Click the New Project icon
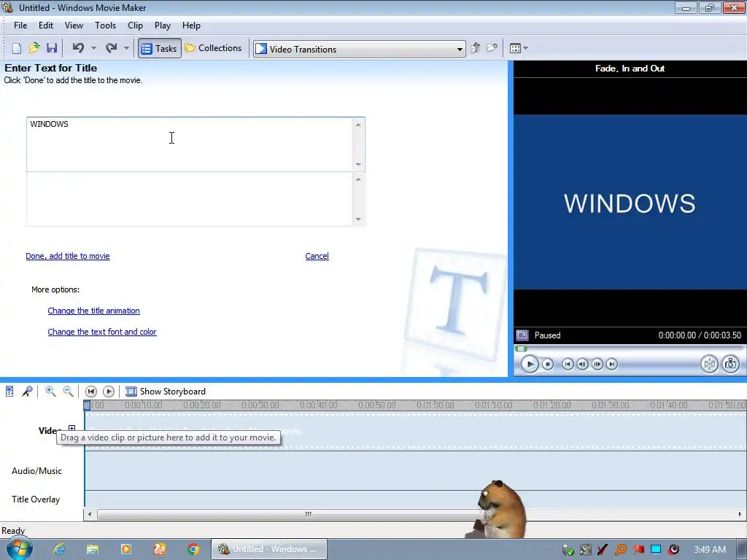This screenshot has width=747, height=560. point(17,48)
